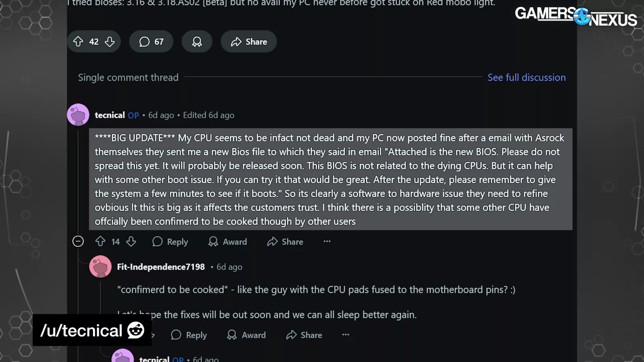This screenshot has width=644, height=362.
Task: Upvote the post with 42 votes
Action: [78, 41]
